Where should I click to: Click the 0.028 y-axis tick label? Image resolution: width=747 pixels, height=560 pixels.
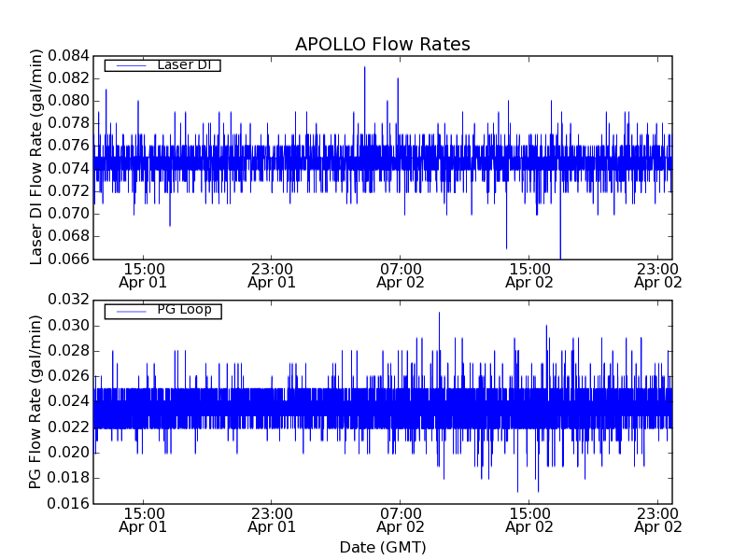click(x=68, y=351)
